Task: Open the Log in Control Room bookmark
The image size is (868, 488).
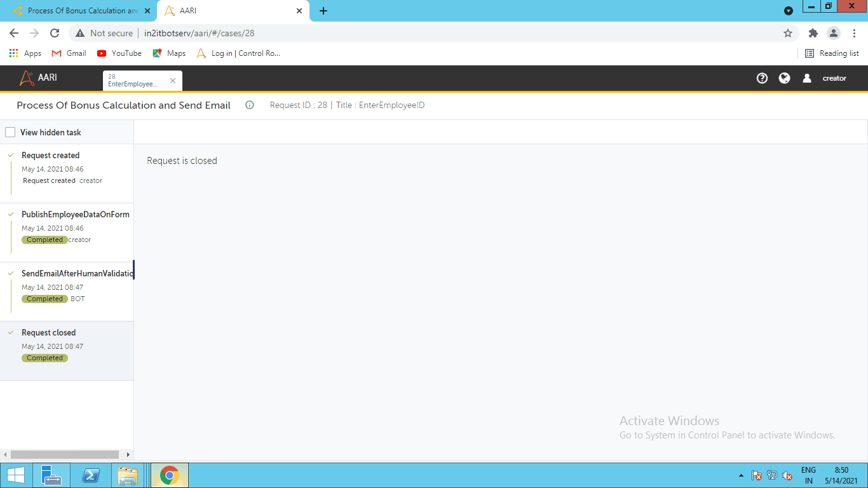Action: 238,53
